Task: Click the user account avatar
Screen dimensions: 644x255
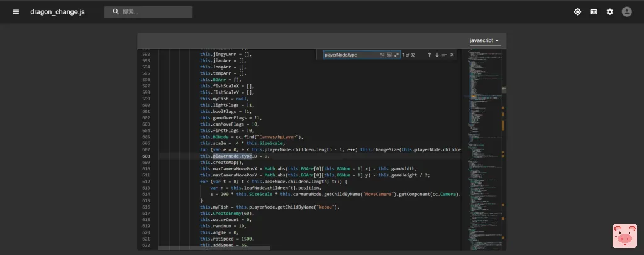Action: (626, 12)
